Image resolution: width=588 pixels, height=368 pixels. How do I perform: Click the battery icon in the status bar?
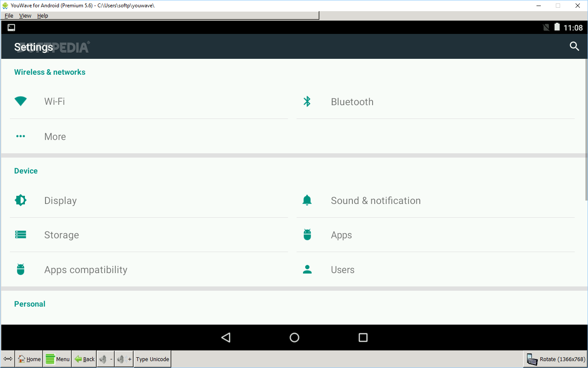(557, 27)
